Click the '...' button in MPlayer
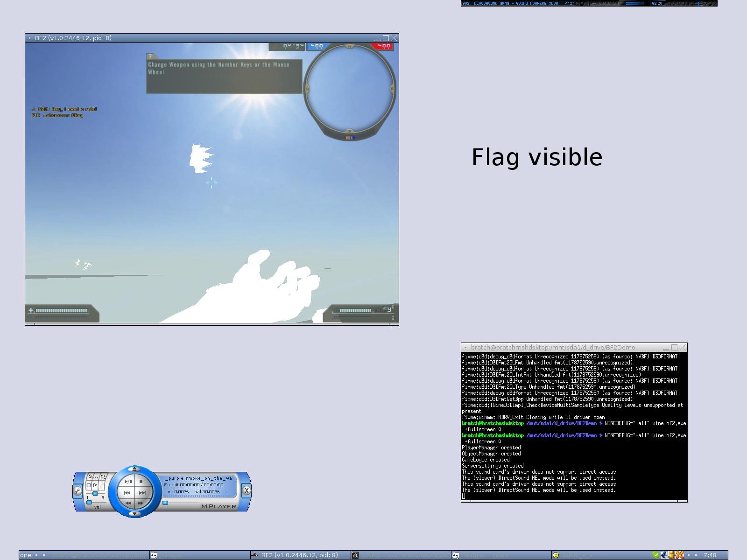The image size is (747, 560). point(96,477)
